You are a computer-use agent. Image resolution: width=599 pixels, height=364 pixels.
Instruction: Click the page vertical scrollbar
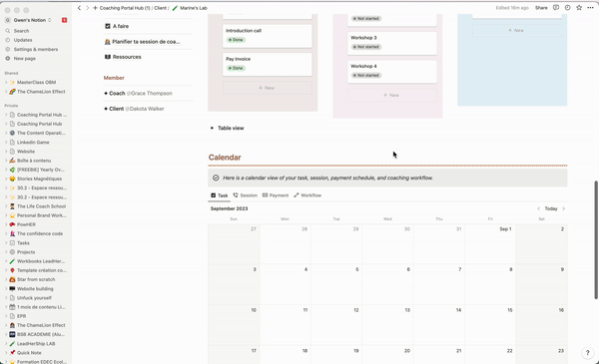(x=596, y=240)
